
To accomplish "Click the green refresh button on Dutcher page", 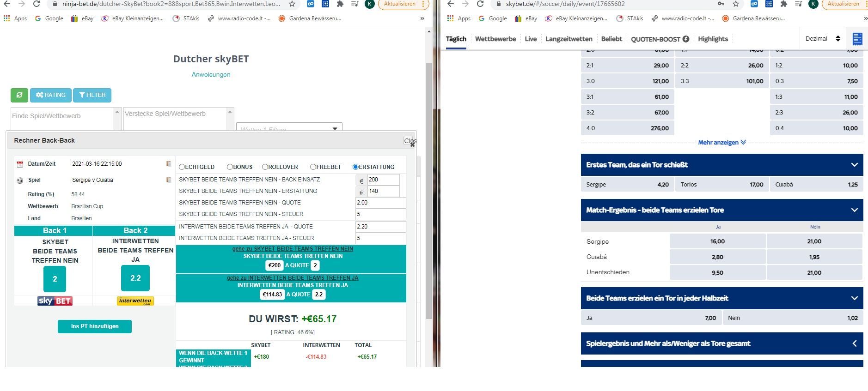I will click(x=19, y=95).
